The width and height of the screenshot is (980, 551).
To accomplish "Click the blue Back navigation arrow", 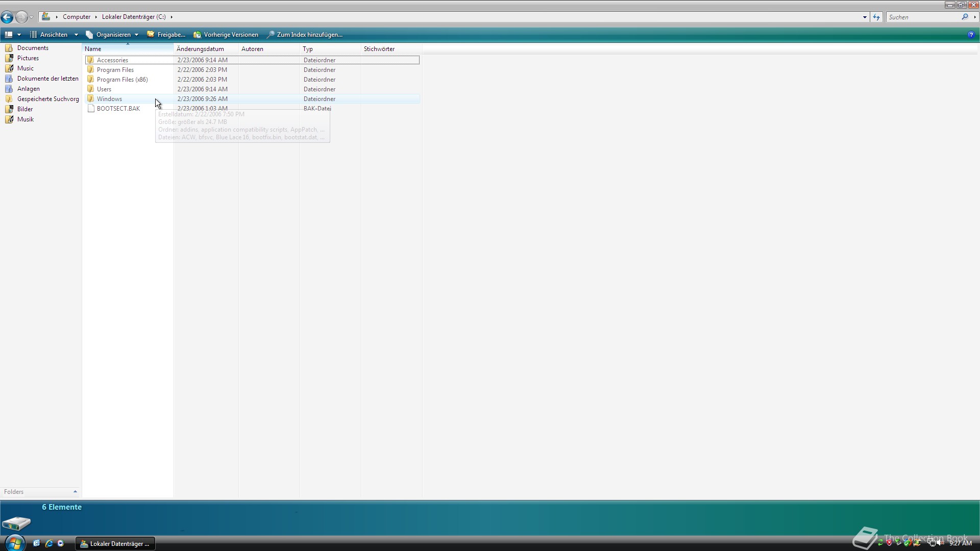I will click(x=7, y=17).
